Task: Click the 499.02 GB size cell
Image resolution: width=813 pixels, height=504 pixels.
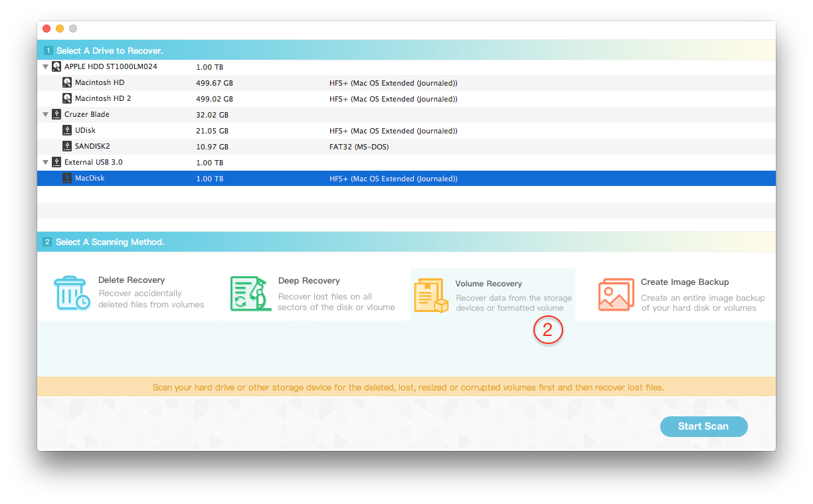Action: [215, 99]
